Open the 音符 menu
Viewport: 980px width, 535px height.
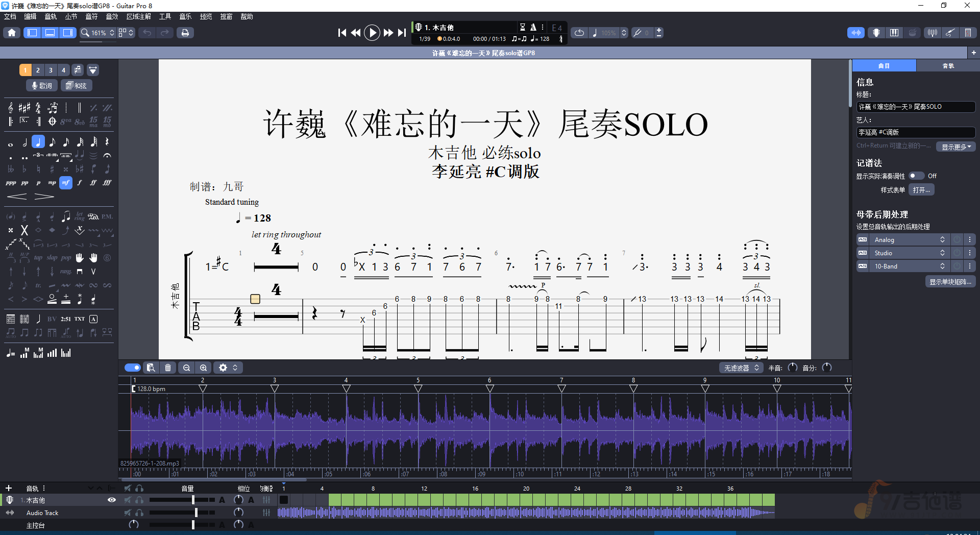91,16
